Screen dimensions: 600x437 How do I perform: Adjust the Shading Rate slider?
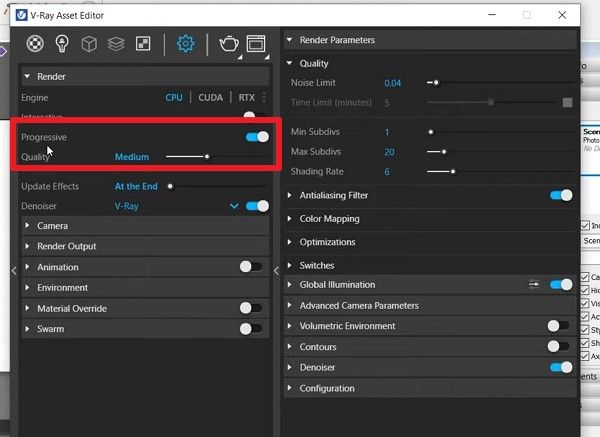(453, 171)
